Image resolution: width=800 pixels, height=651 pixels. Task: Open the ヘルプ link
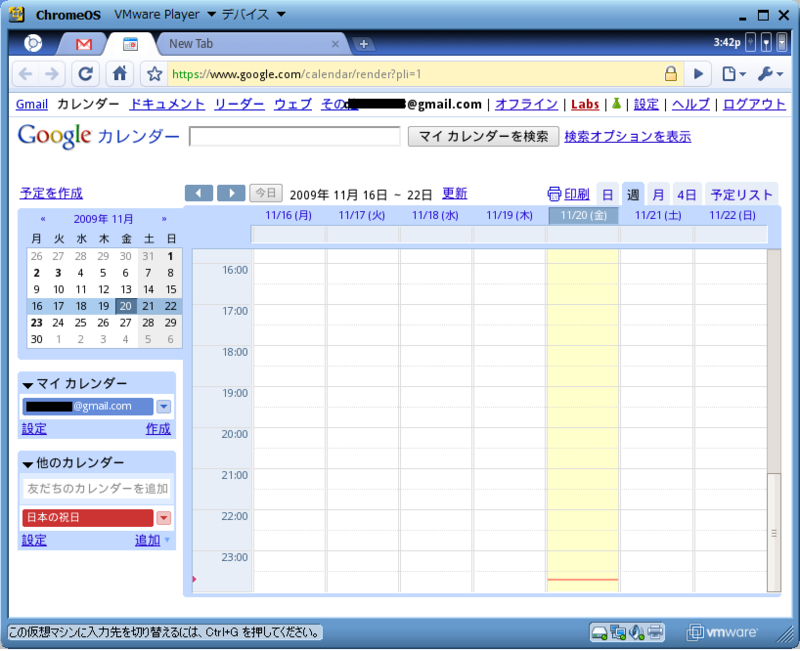[x=691, y=105]
